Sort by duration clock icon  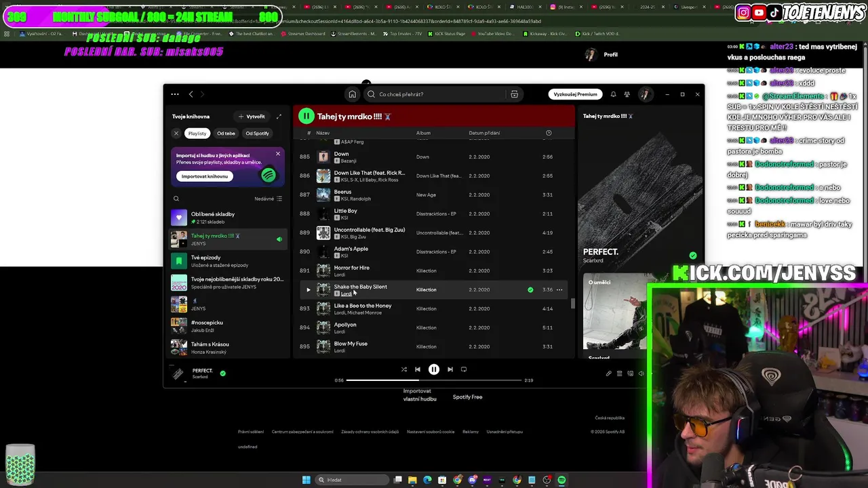click(x=549, y=133)
